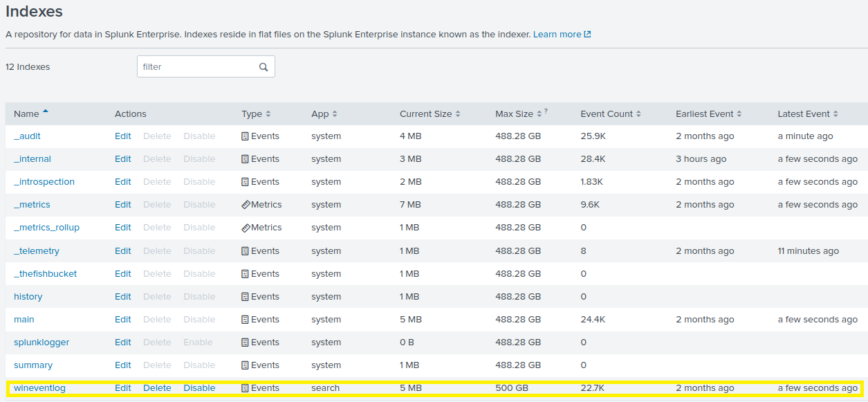Sort indexes by Current Size
This screenshot has height=402, width=868.
[430, 114]
